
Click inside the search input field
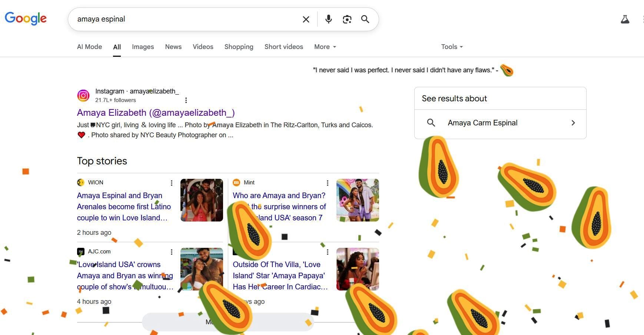coord(185,19)
